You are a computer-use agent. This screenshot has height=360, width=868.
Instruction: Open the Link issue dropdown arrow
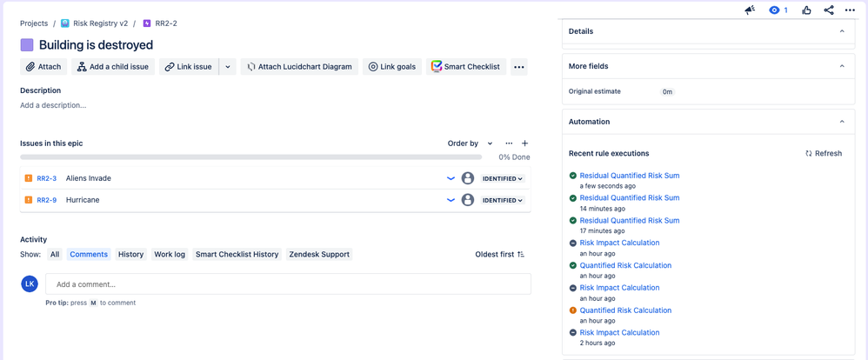click(228, 66)
